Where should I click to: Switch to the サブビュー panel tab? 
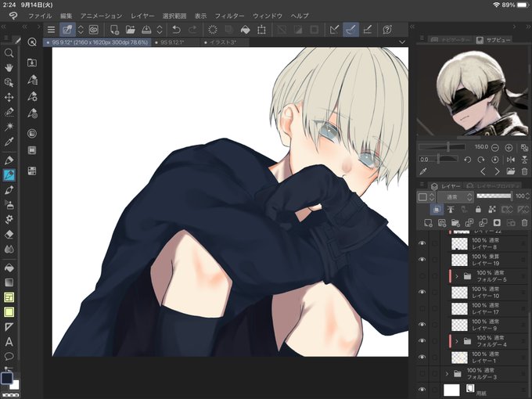494,40
